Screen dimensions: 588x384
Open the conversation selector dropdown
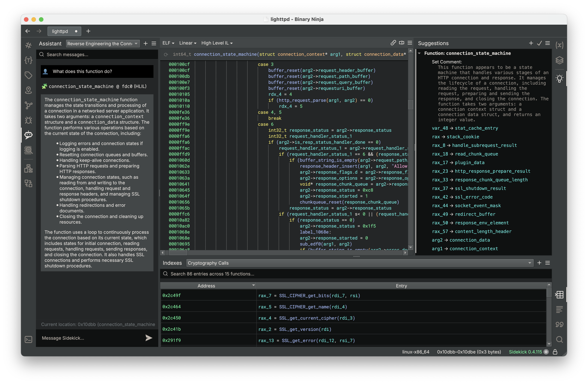click(103, 43)
